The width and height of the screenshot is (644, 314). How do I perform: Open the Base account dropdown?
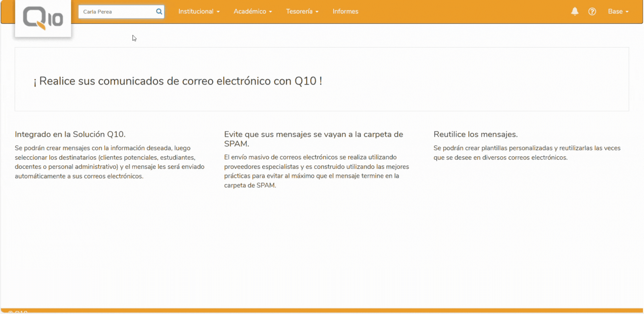click(618, 11)
